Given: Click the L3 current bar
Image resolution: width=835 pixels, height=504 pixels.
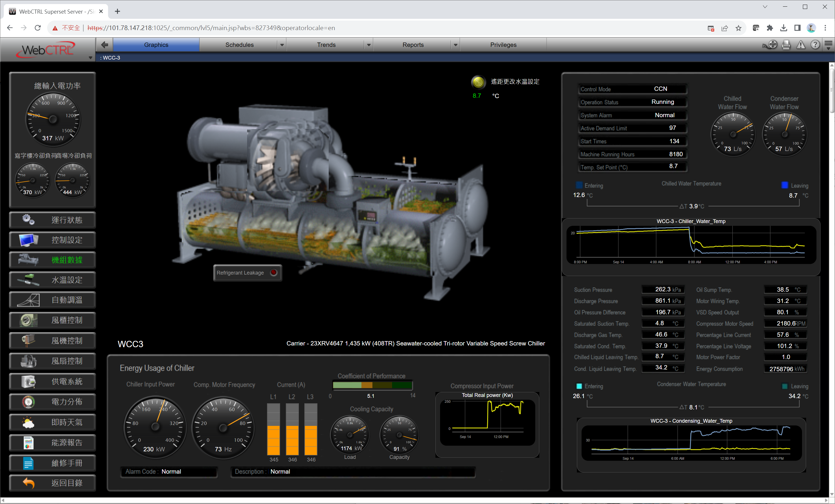Looking at the screenshot, I should click(x=311, y=429).
